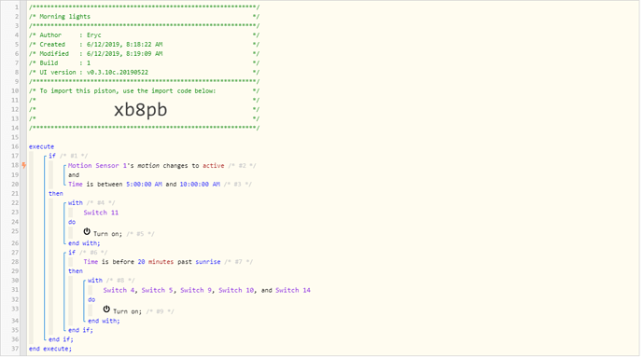Click the Created date comment line
644x358 pixels.
[144, 45]
